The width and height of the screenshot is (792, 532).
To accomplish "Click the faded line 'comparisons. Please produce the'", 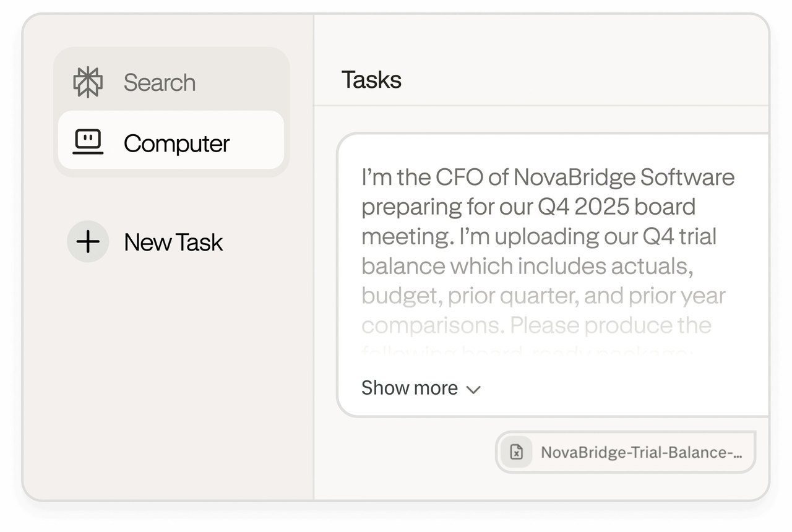I will click(536, 325).
